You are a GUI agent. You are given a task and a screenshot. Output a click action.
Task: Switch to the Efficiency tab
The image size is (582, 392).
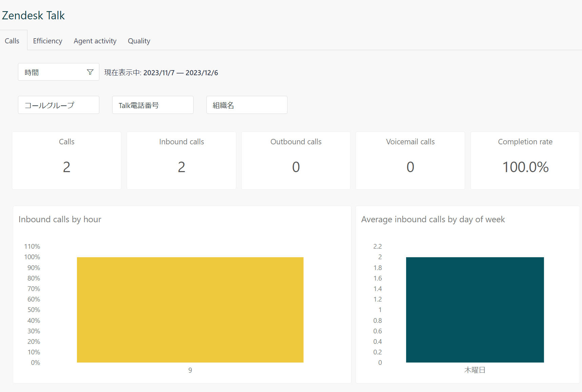[47, 41]
